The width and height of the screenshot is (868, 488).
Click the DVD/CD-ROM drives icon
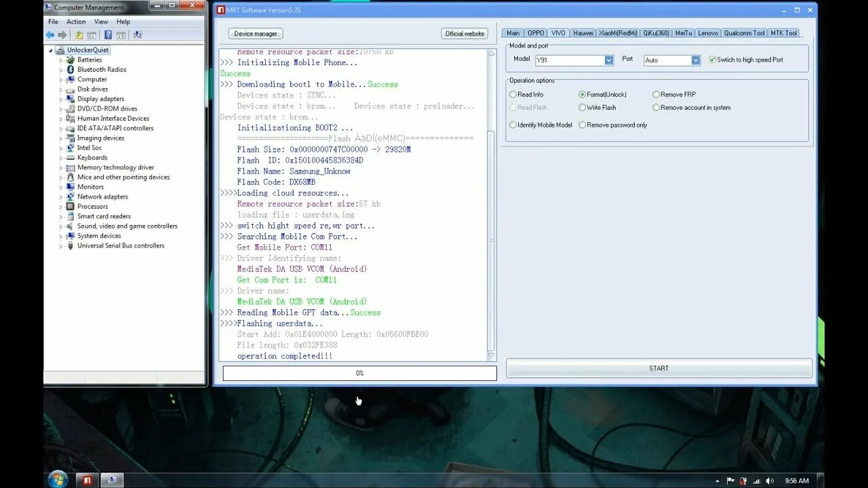(71, 108)
